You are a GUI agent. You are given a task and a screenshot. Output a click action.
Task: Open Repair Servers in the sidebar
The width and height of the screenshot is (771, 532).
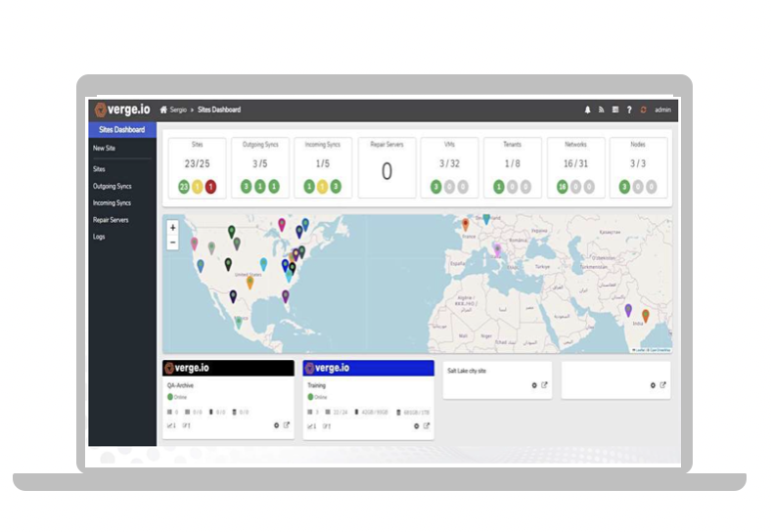111,220
